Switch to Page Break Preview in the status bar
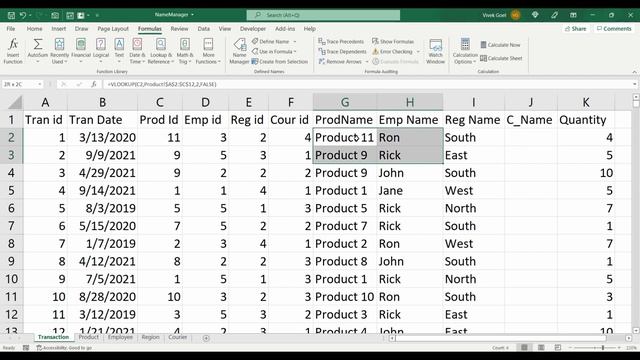This screenshot has height=360, width=640. tap(558, 347)
